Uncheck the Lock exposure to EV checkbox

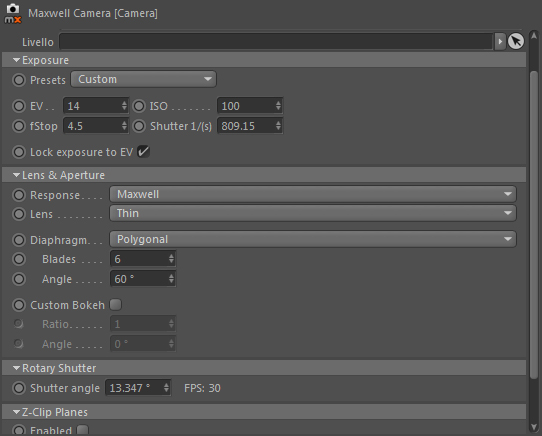pyautogui.click(x=143, y=152)
